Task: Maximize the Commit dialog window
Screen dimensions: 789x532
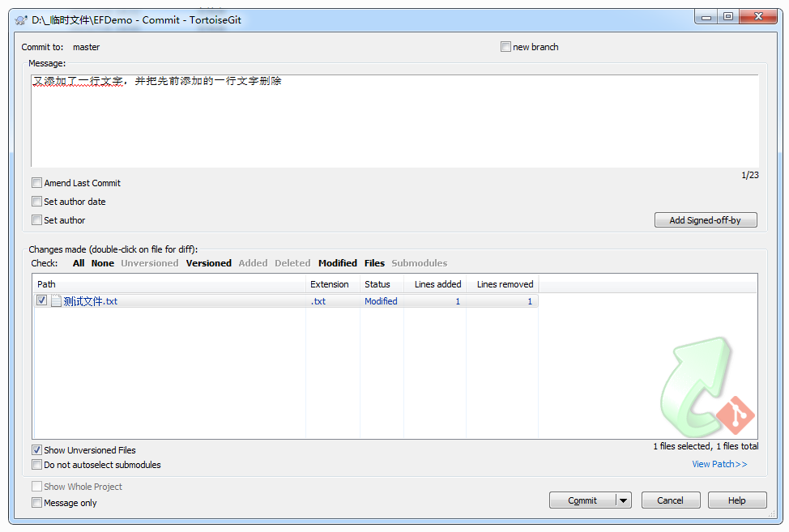Action: (x=728, y=17)
